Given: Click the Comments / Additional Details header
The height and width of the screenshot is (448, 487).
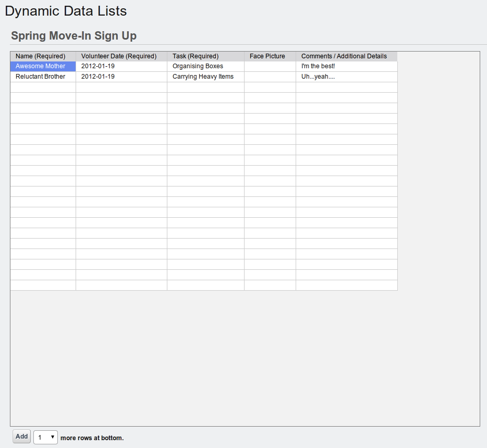Looking at the screenshot, I should [x=347, y=56].
